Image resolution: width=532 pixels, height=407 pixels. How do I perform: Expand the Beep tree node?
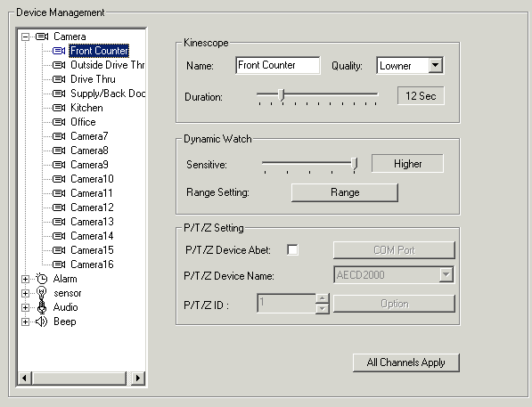click(26, 322)
